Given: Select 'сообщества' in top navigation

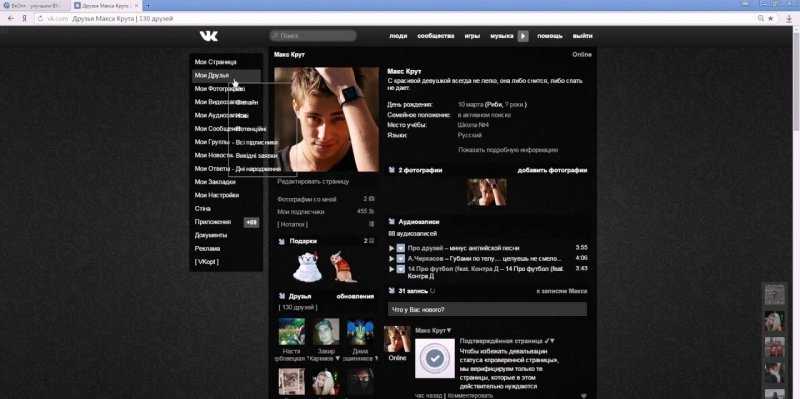Looking at the screenshot, I should tap(435, 36).
